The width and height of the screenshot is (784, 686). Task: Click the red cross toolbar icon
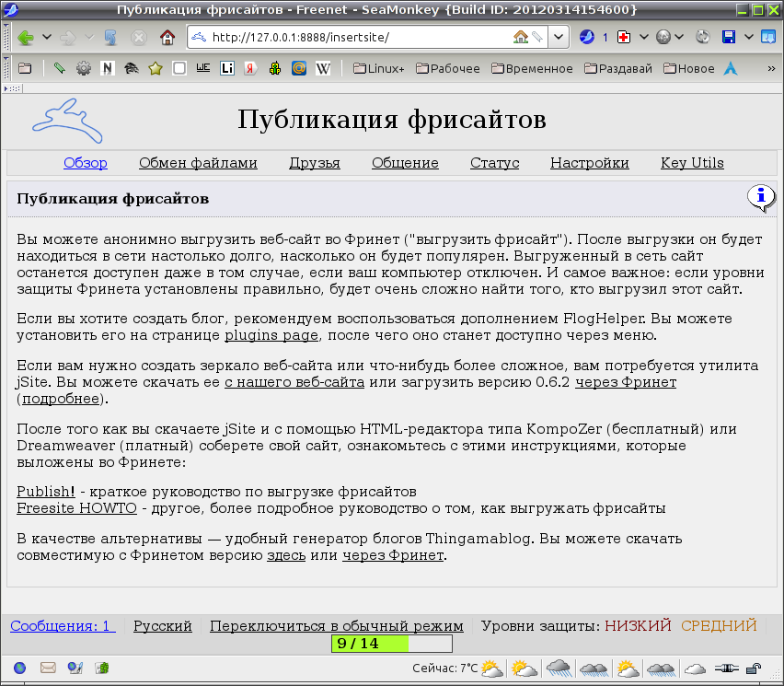tap(624, 37)
